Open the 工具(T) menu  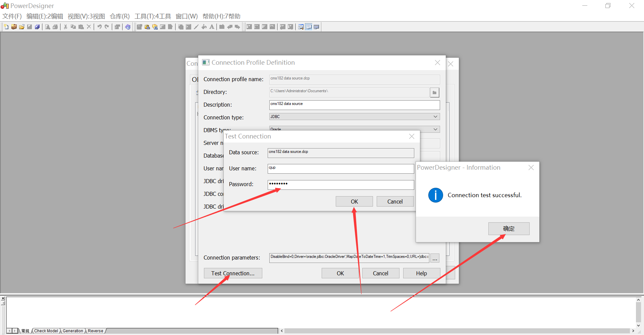coord(153,16)
